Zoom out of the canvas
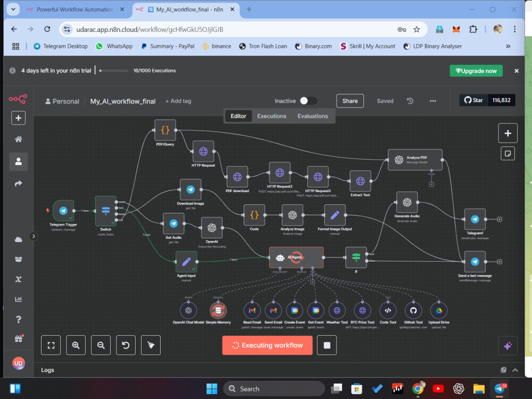This screenshot has height=399, width=532. [x=101, y=345]
